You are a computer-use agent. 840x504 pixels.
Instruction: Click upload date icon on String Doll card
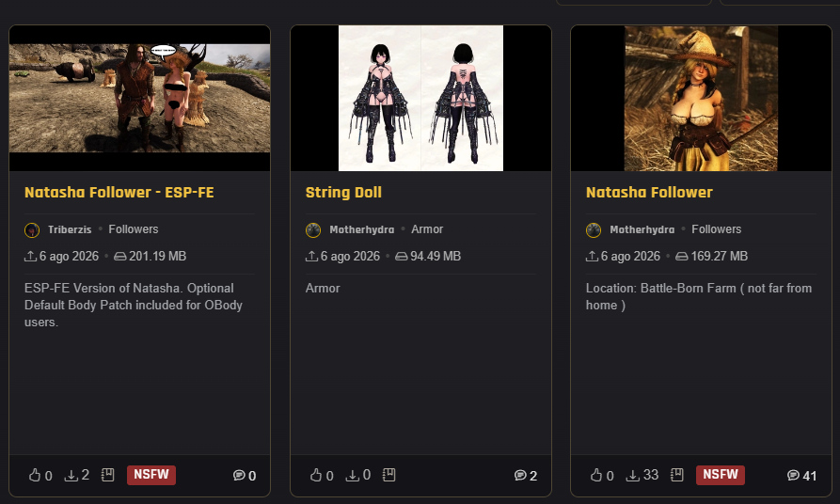point(311,257)
